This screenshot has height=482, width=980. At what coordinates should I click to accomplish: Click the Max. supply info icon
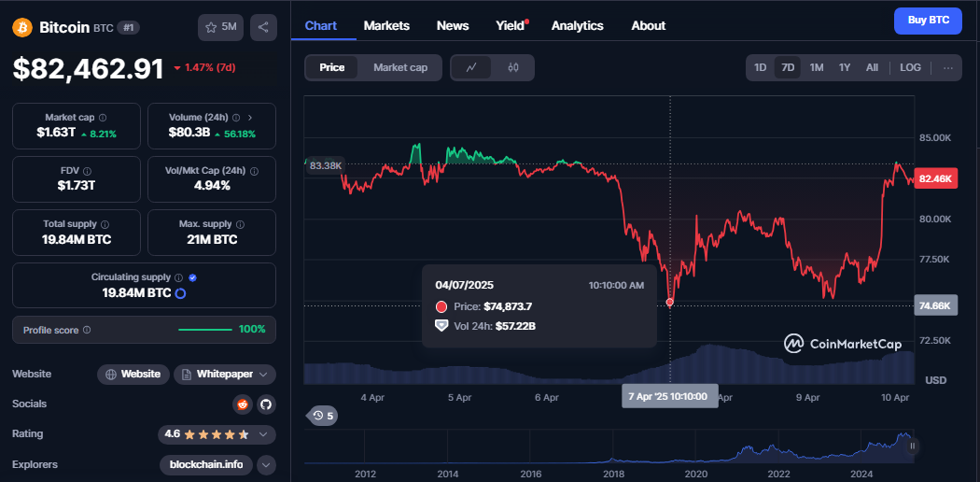point(240,224)
